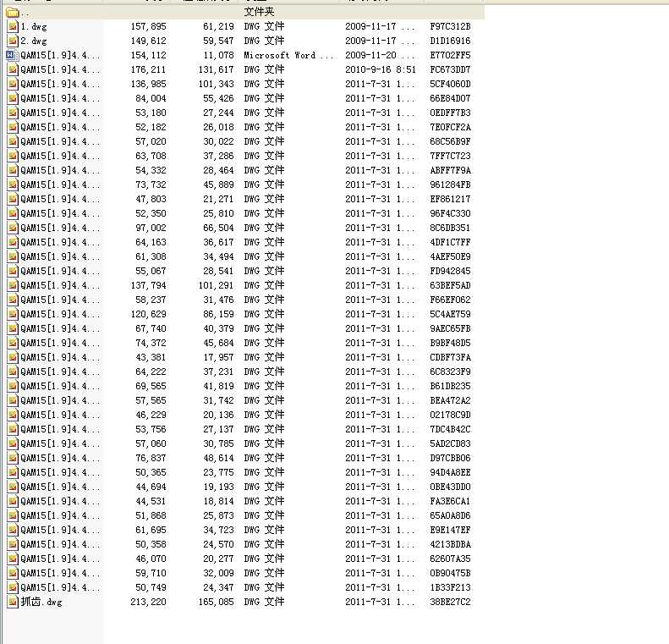Click CRC value 4213BDBA
Screen dimensions: 669x644
(450, 544)
